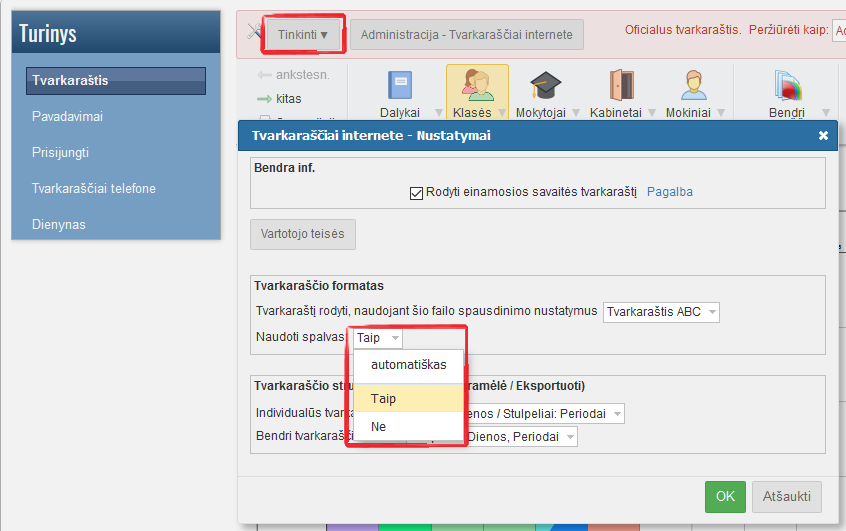Image resolution: width=846 pixels, height=531 pixels.
Task: Select 'Ne' option in the dropdown list
Action: (x=379, y=426)
